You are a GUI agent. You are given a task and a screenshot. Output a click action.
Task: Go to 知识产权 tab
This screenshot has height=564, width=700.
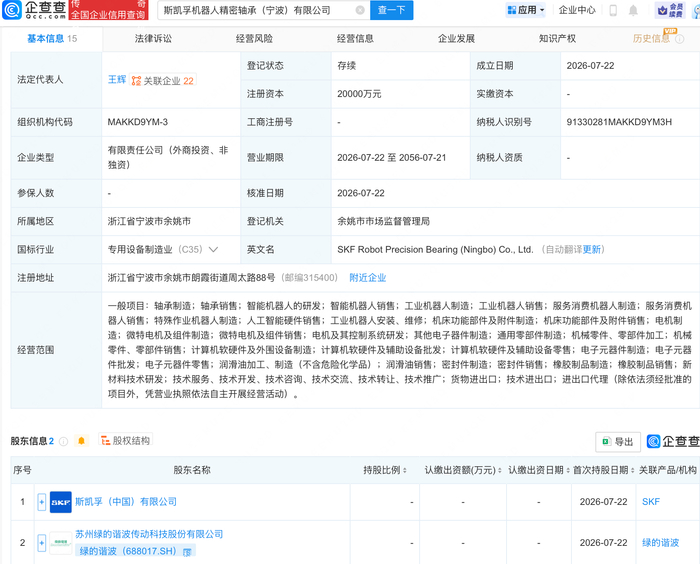pos(557,38)
